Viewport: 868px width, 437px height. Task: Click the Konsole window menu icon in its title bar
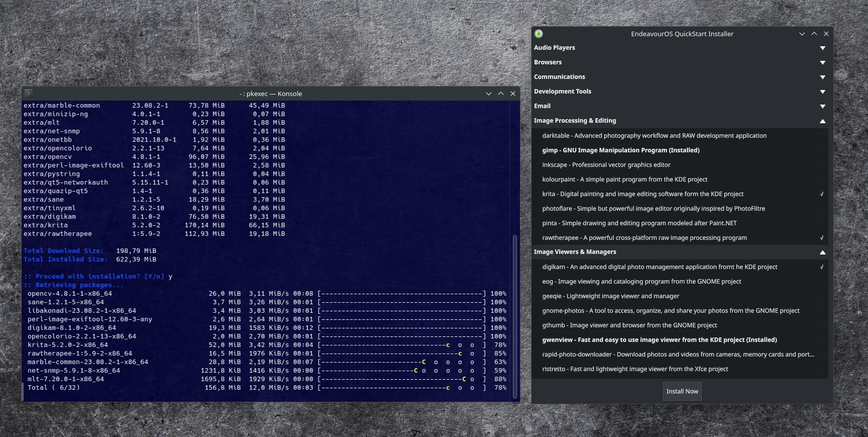point(29,93)
